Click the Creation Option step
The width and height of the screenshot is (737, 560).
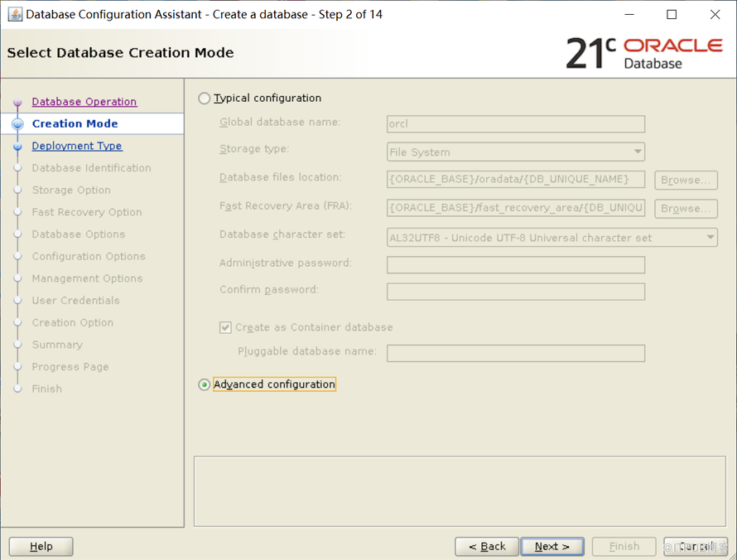[73, 322]
